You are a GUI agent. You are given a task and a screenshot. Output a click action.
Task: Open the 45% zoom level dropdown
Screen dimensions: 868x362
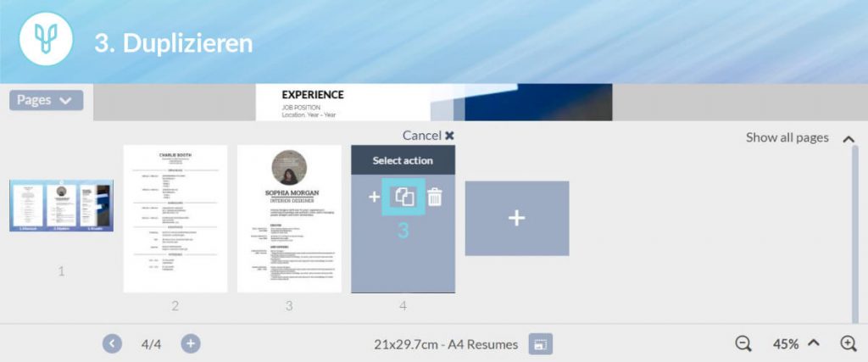pyautogui.click(x=796, y=343)
